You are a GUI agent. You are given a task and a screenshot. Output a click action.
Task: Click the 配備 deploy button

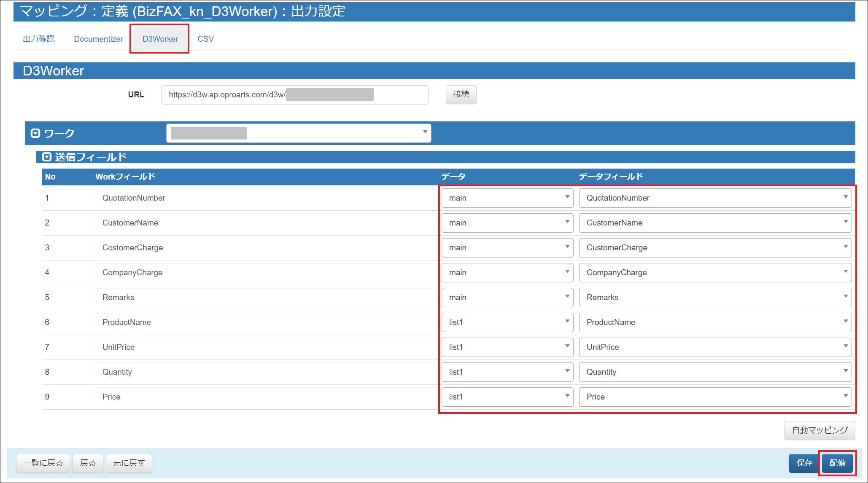pyautogui.click(x=837, y=463)
